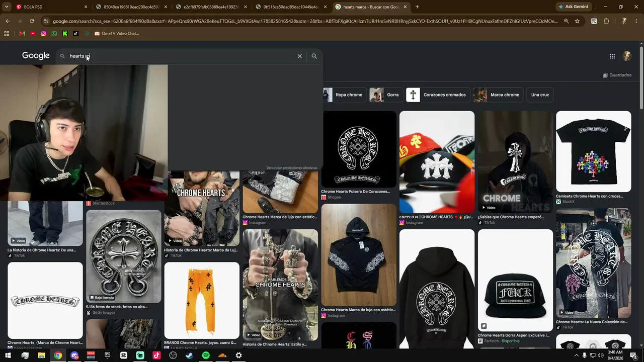Clear the Google search box text
644x362 pixels.
299,56
